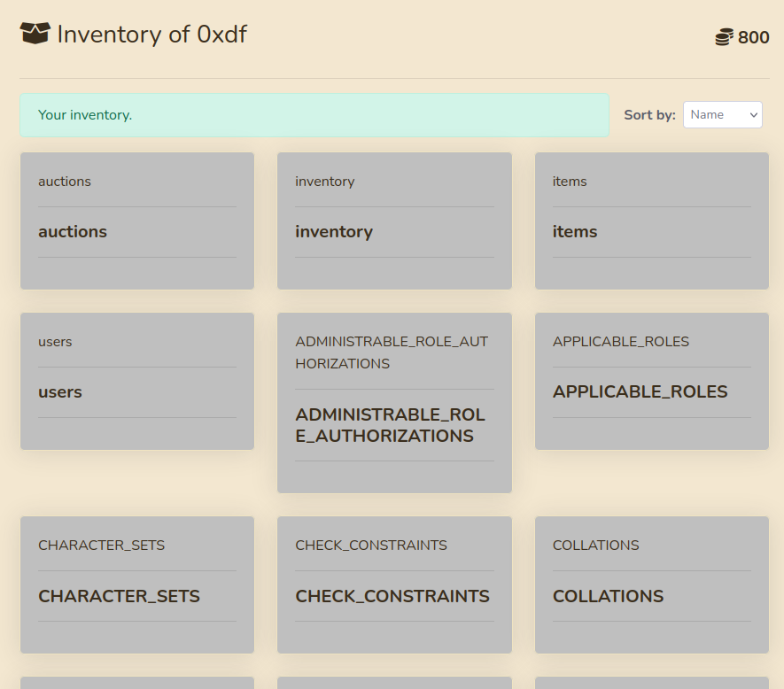Open the COLLATIONS card
The width and height of the screenshot is (784, 689).
(651, 584)
